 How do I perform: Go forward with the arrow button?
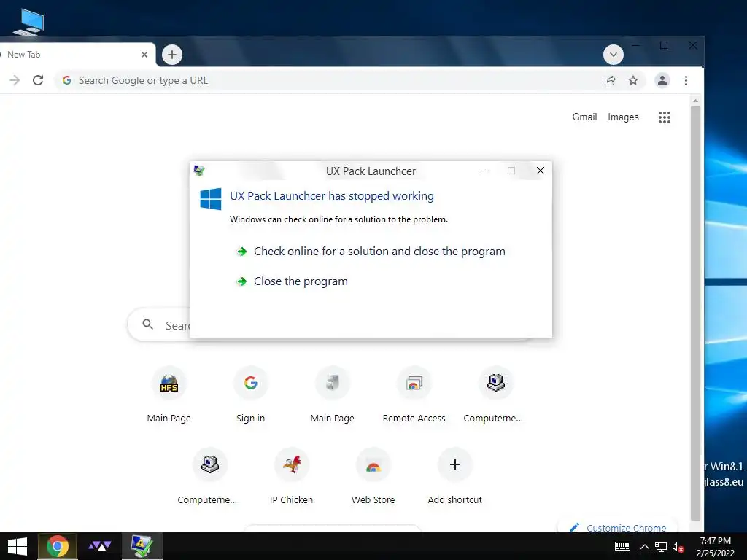click(15, 80)
